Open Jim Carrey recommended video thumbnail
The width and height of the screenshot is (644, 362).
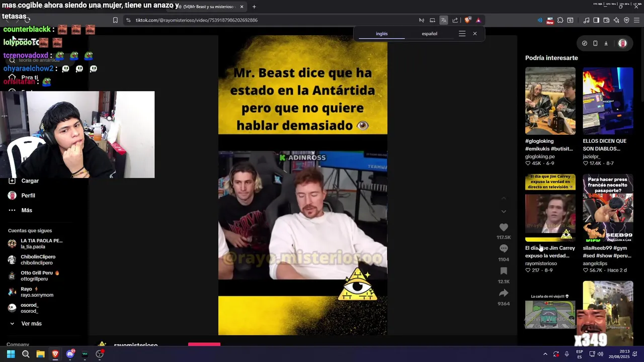[x=550, y=208]
